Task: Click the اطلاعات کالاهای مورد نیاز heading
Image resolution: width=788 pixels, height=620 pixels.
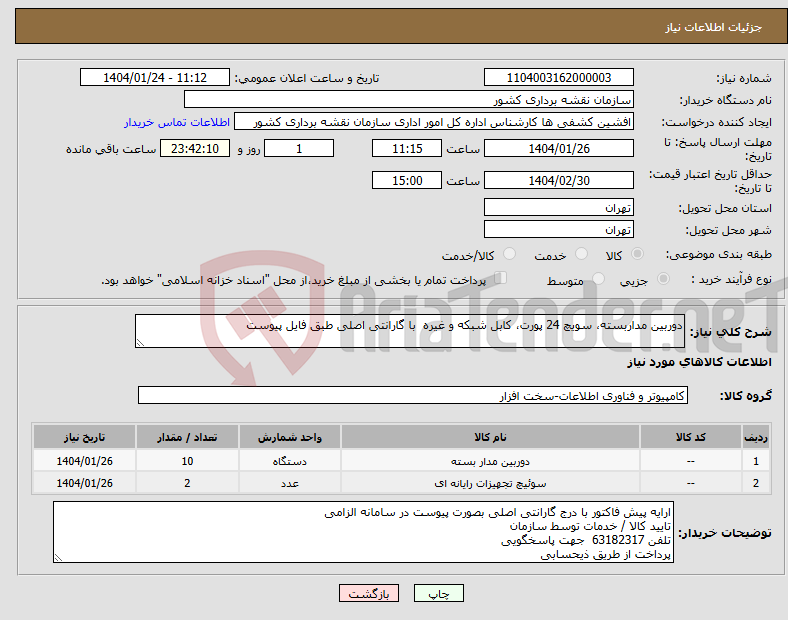Action: (699, 362)
